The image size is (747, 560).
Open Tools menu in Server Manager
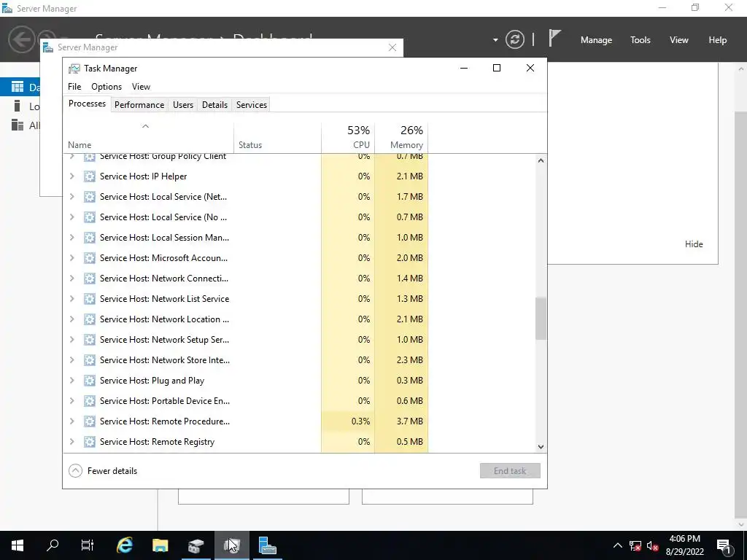coord(640,40)
